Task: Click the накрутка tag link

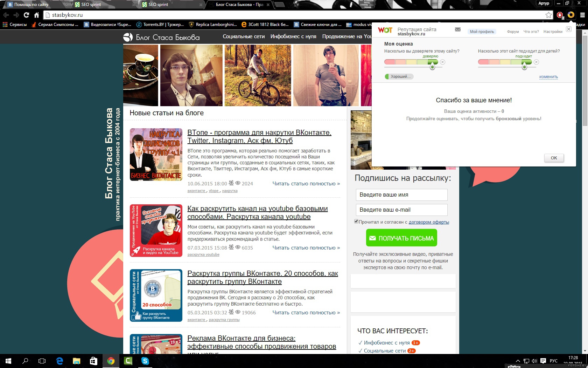Action: (230, 191)
